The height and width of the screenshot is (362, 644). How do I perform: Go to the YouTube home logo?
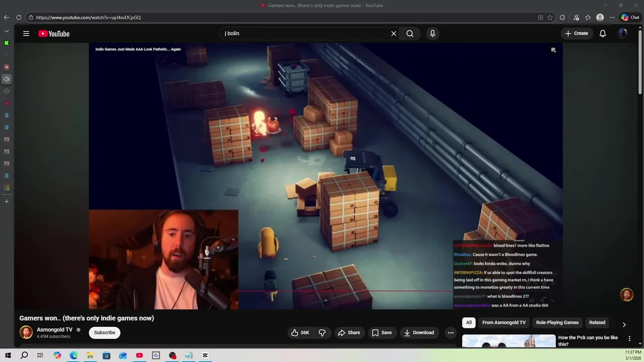click(x=54, y=34)
